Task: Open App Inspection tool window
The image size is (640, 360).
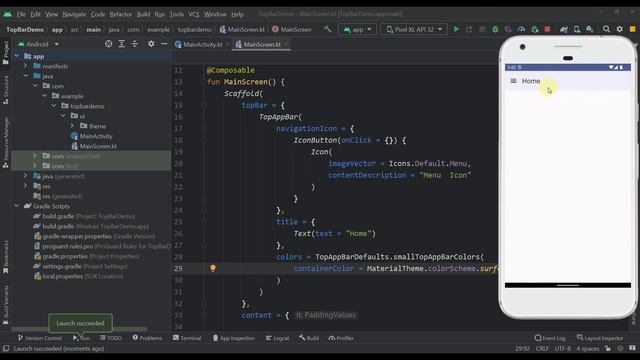Action: [233, 338]
